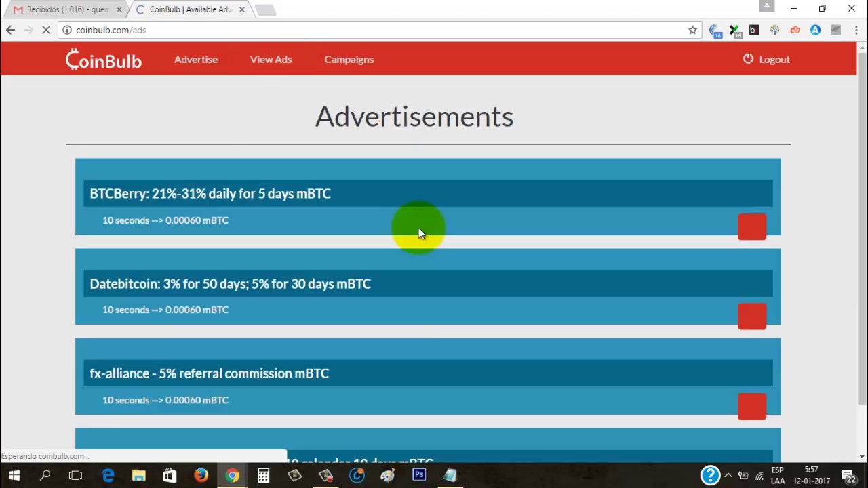The width and height of the screenshot is (868, 488).
Task: Click the battery status tray icon
Action: coord(743,476)
